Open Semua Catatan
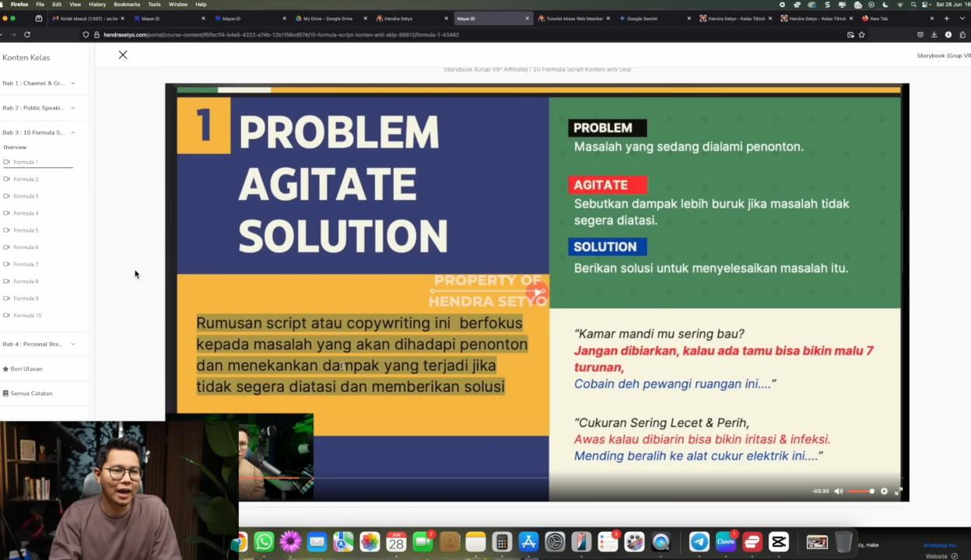 click(31, 393)
